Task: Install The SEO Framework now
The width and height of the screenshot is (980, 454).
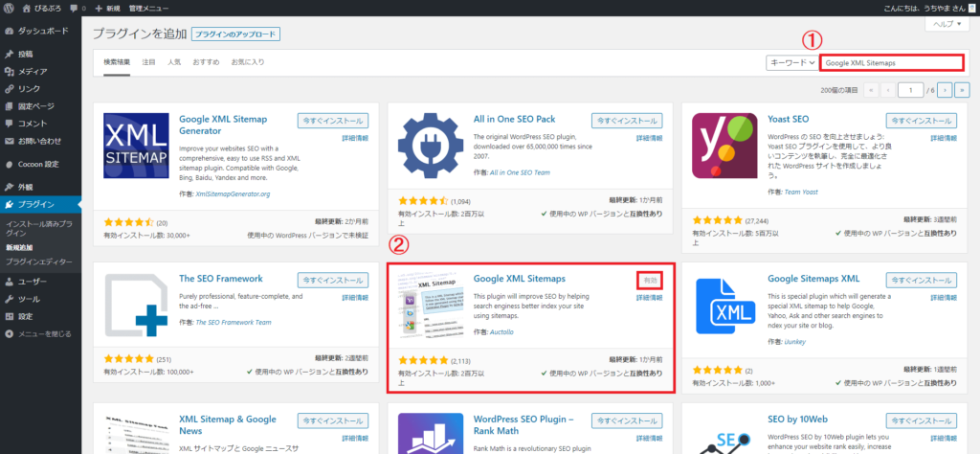Action: pyautogui.click(x=333, y=280)
